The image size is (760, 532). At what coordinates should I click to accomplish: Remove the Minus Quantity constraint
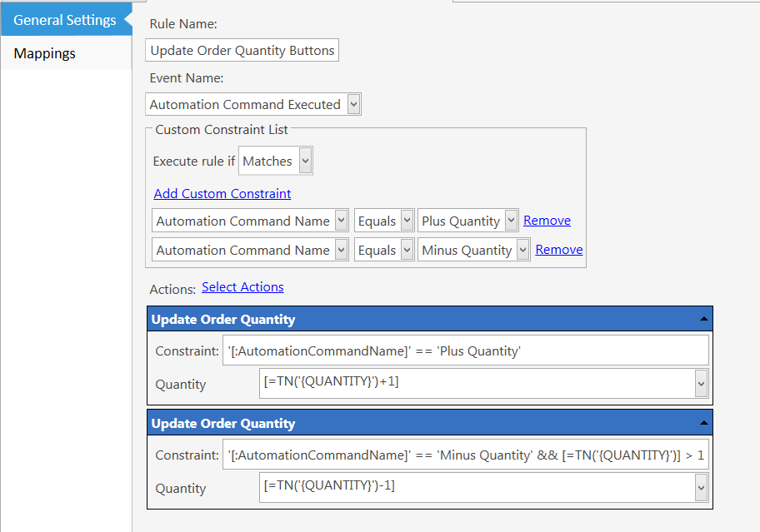[x=559, y=249]
